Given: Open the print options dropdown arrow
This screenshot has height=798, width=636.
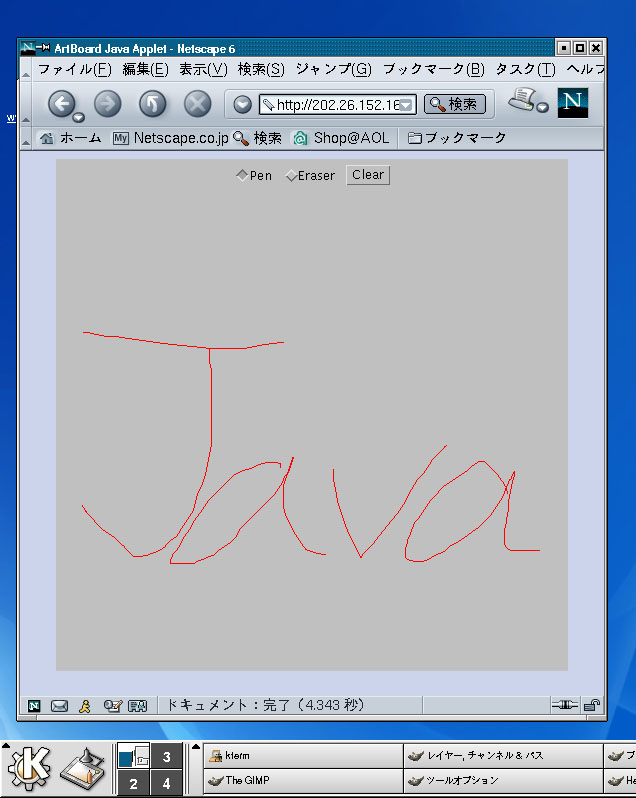Looking at the screenshot, I should [x=543, y=107].
